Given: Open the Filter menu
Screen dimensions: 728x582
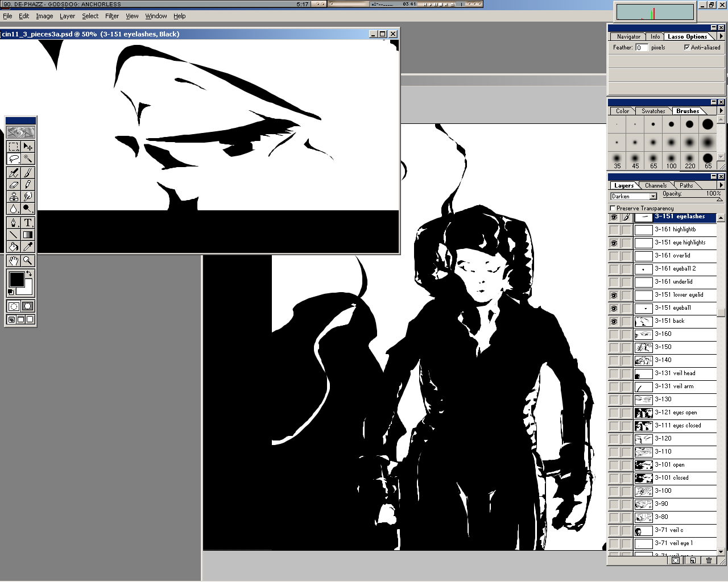Looking at the screenshot, I should (x=112, y=16).
